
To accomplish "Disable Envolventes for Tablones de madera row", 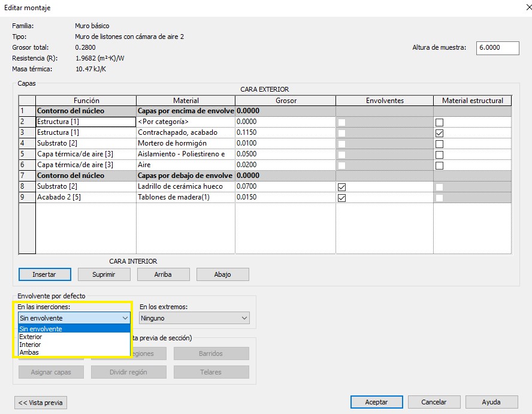I will pos(341,198).
